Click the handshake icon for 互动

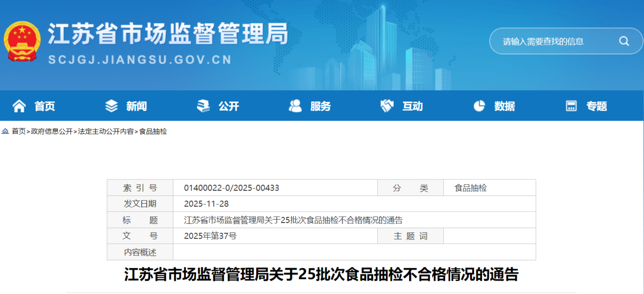(387, 106)
